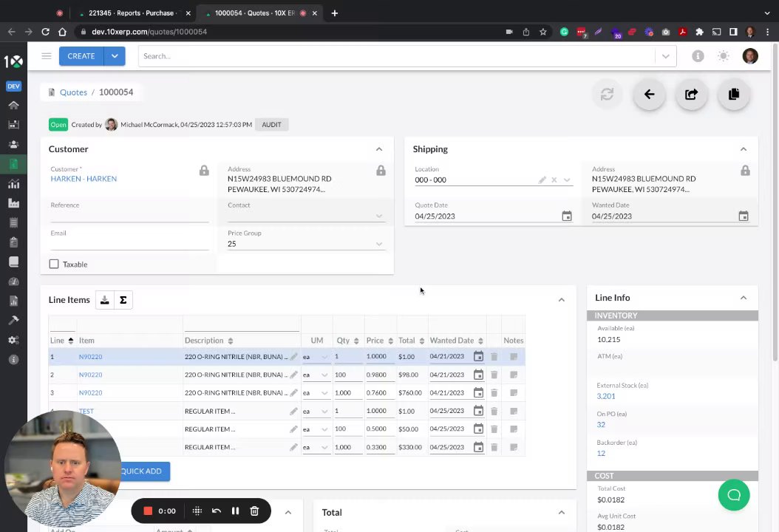The image size is (779, 532).
Task: Open the CREATE dropdown arrow
Action: click(115, 56)
